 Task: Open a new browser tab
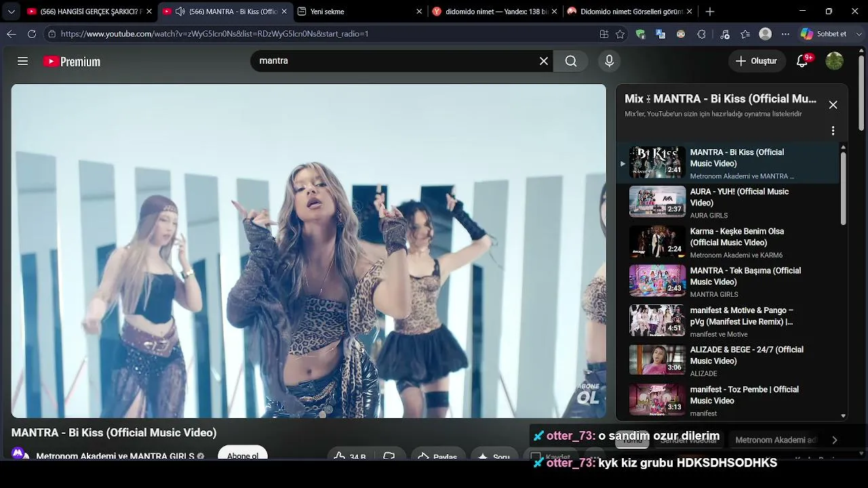(x=709, y=12)
